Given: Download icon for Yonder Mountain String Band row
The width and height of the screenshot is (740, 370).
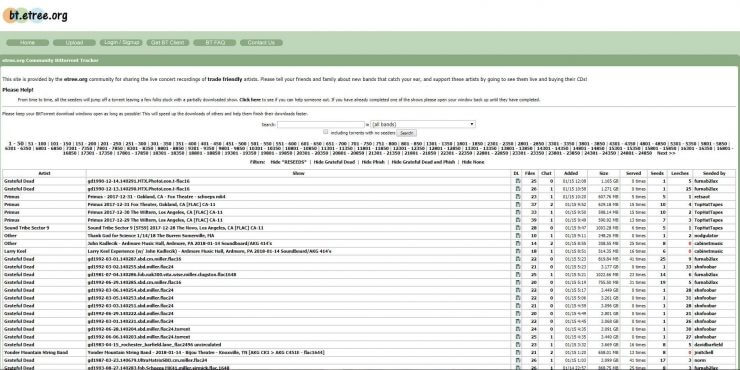Looking at the screenshot, I should coord(518,353).
